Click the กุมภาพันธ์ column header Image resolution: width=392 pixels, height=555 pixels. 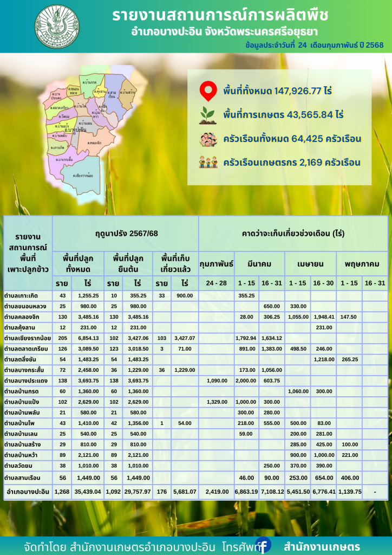[x=217, y=264]
